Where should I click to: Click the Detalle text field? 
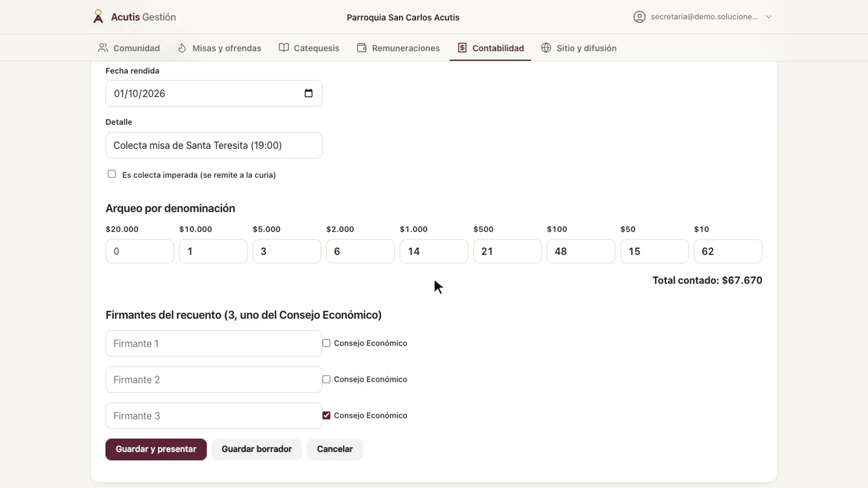coord(214,145)
